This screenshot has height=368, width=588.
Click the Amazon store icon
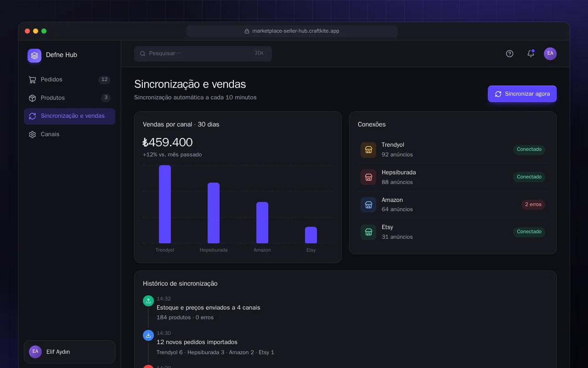point(368,205)
